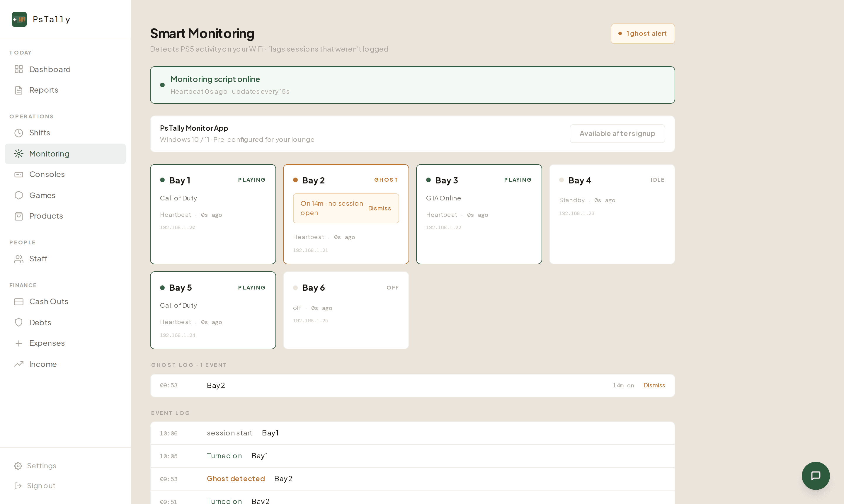The width and height of the screenshot is (844, 504).
Task: Select the Bay 3 card title
Action: (x=447, y=180)
